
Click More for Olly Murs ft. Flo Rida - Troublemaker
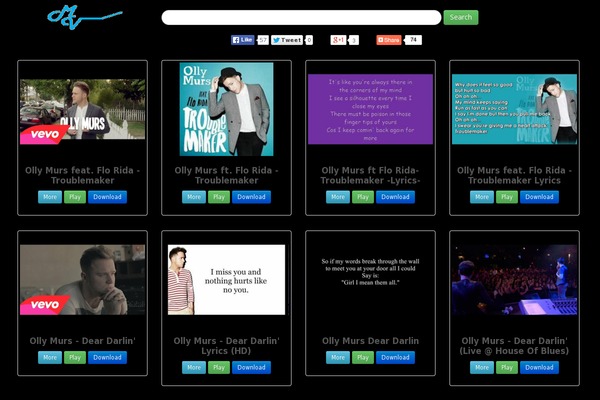click(x=194, y=197)
